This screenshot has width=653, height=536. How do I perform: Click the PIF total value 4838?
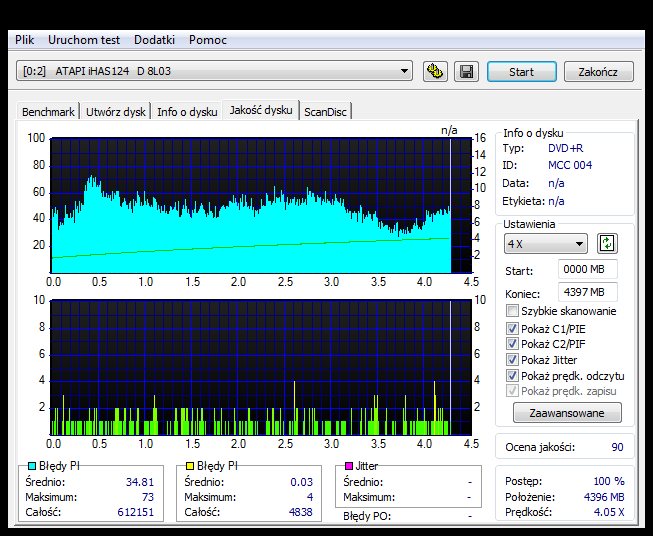click(301, 512)
